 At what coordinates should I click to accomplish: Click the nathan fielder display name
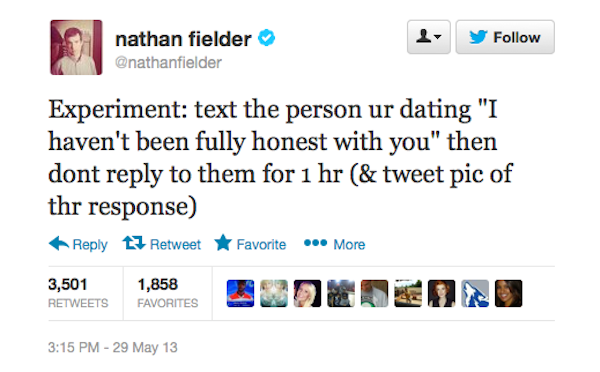(x=183, y=39)
